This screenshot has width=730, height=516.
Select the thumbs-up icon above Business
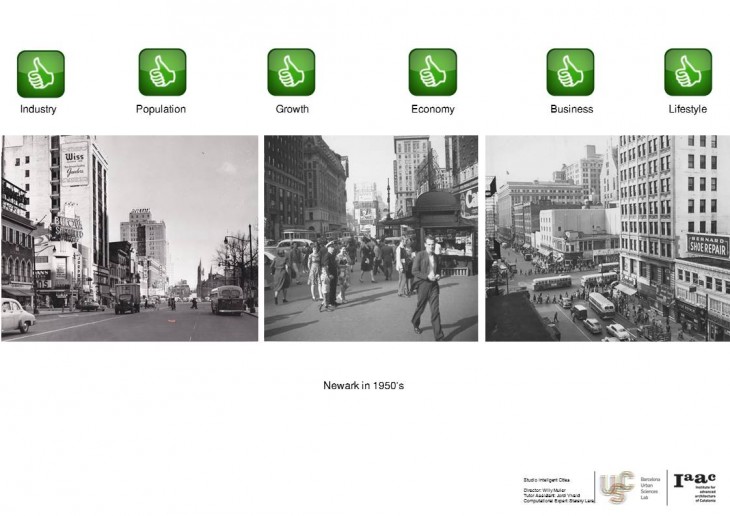pos(570,73)
